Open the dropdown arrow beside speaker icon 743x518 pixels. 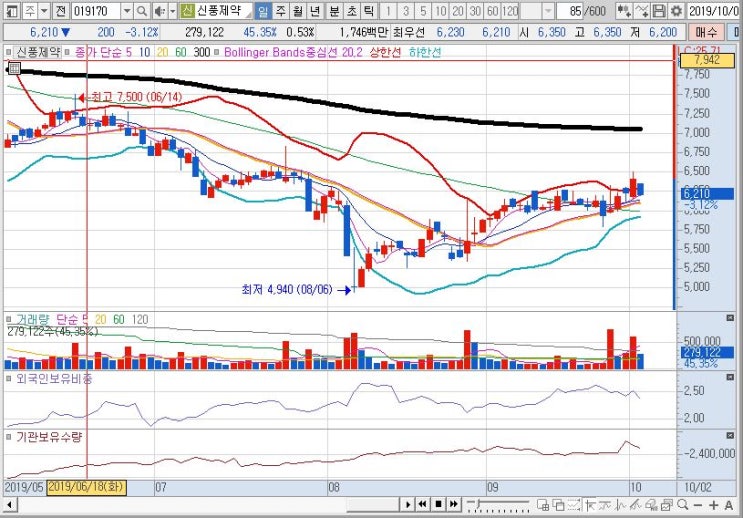(x=172, y=10)
